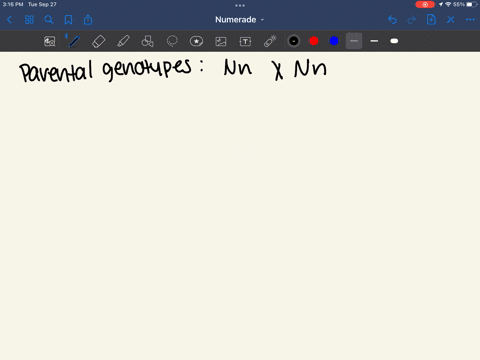Select the Shapes tool

pyautogui.click(x=147, y=41)
